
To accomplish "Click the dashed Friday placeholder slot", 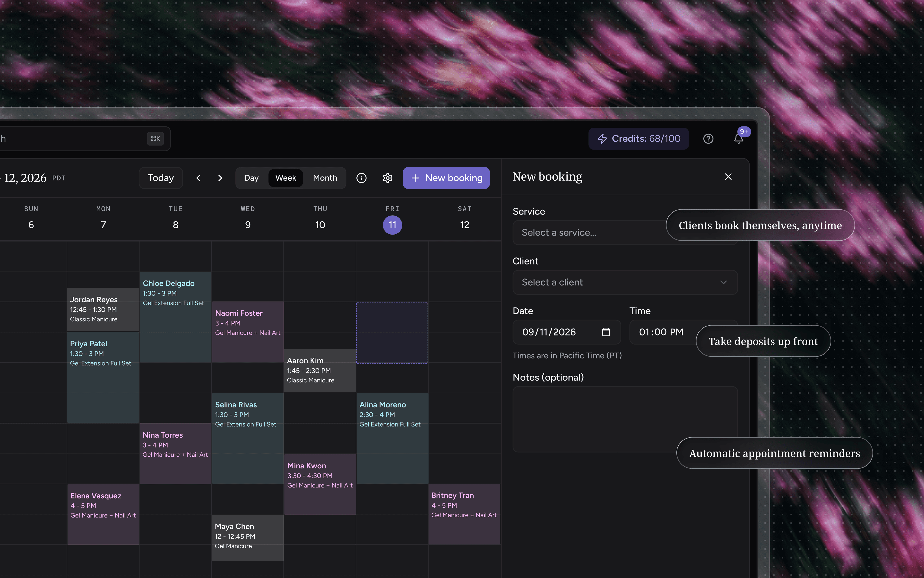I will point(392,333).
